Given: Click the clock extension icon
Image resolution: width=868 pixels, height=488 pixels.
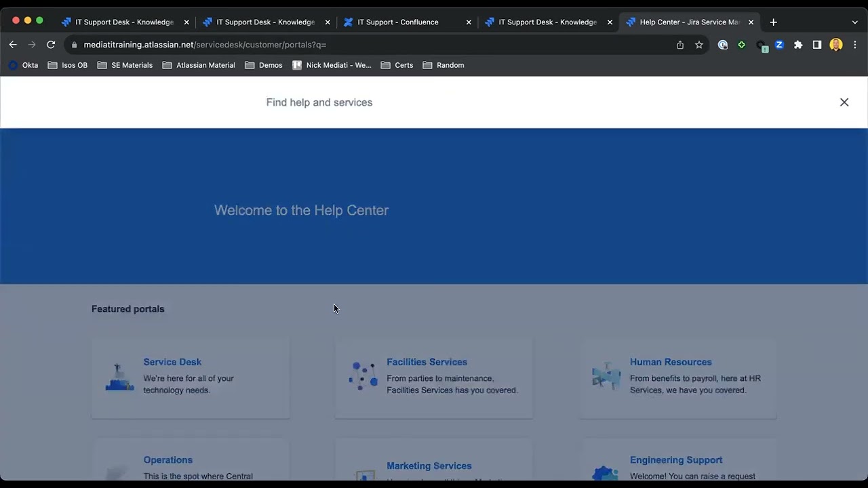Looking at the screenshot, I should click(723, 45).
